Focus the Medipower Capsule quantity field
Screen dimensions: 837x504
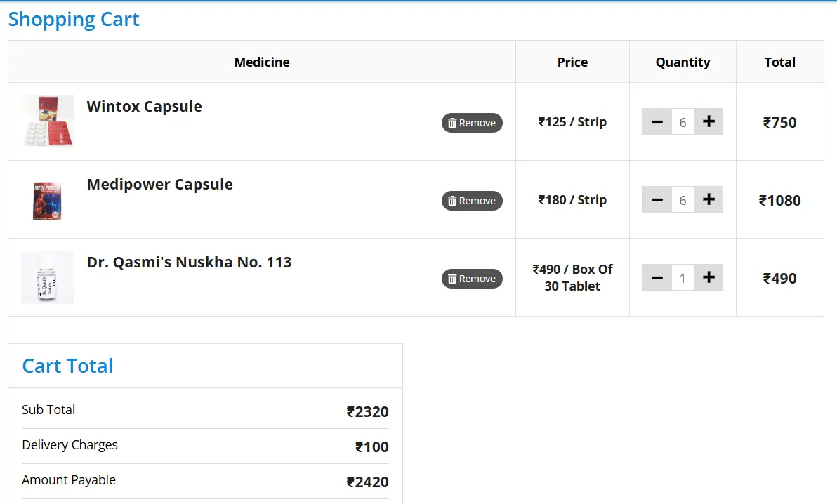(683, 200)
